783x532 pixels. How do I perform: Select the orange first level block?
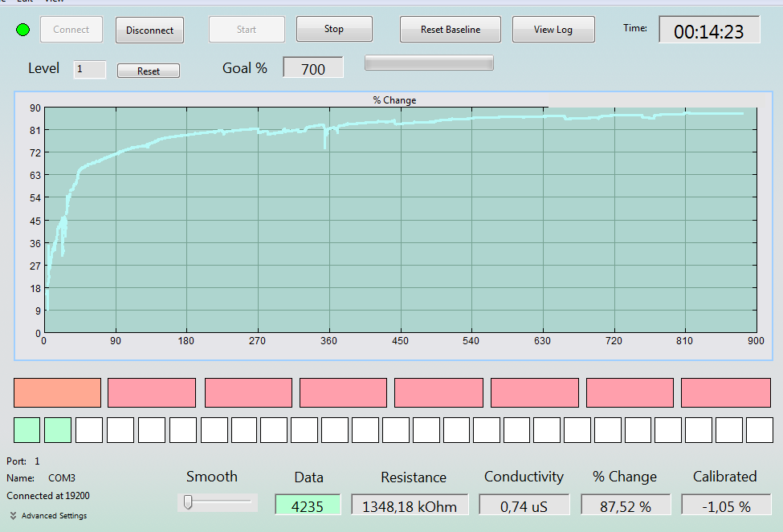(58, 392)
